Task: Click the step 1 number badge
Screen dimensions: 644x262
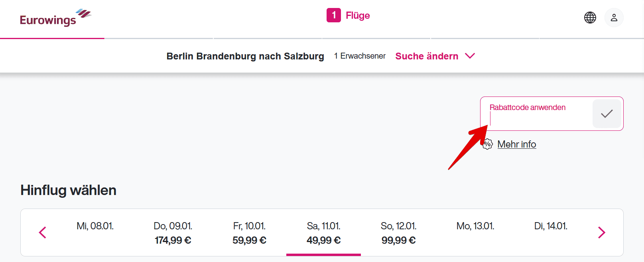Action: 333,15
